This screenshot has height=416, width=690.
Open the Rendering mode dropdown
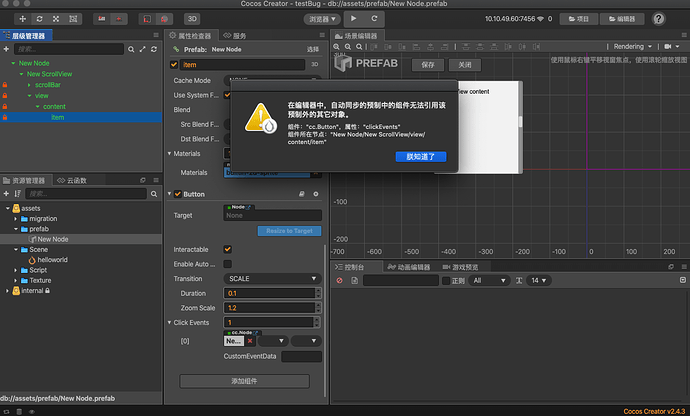tap(632, 47)
